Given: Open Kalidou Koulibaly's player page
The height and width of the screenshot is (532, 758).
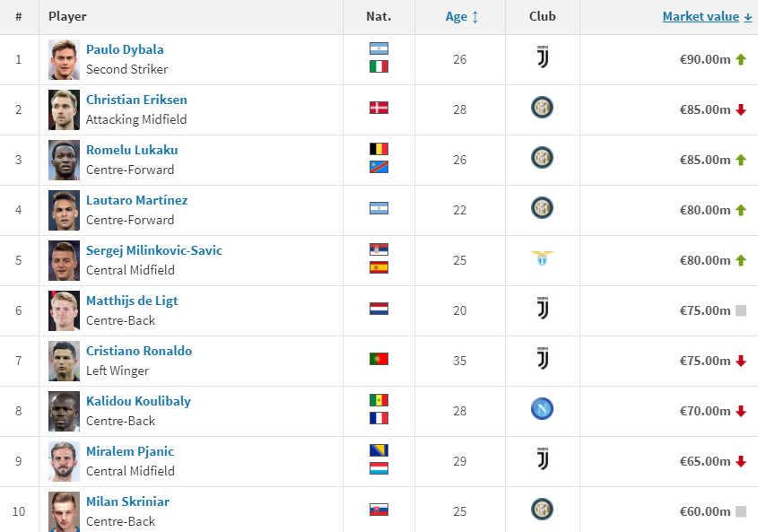Looking at the screenshot, I should pyautogui.click(x=138, y=401).
